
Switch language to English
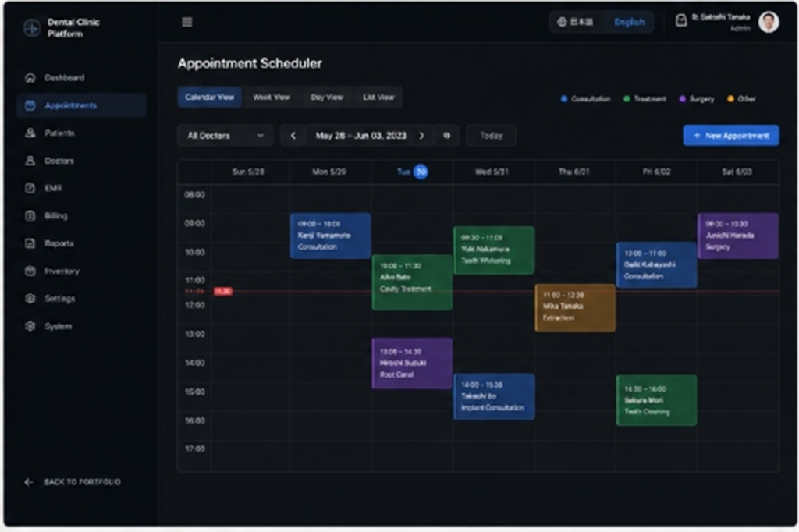pos(630,22)
